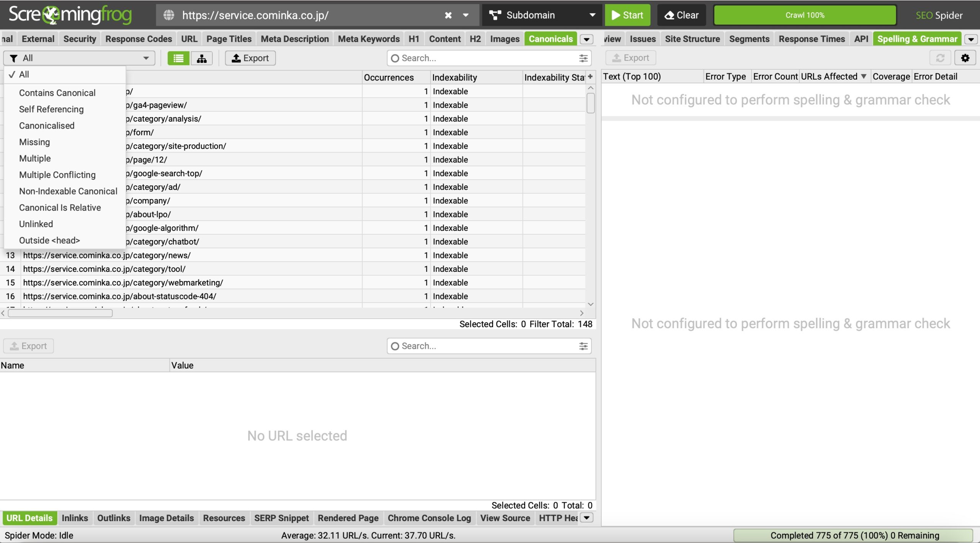Open the Subdomain mode dropdown
980x543 pixels.
(x=541, y=15)
